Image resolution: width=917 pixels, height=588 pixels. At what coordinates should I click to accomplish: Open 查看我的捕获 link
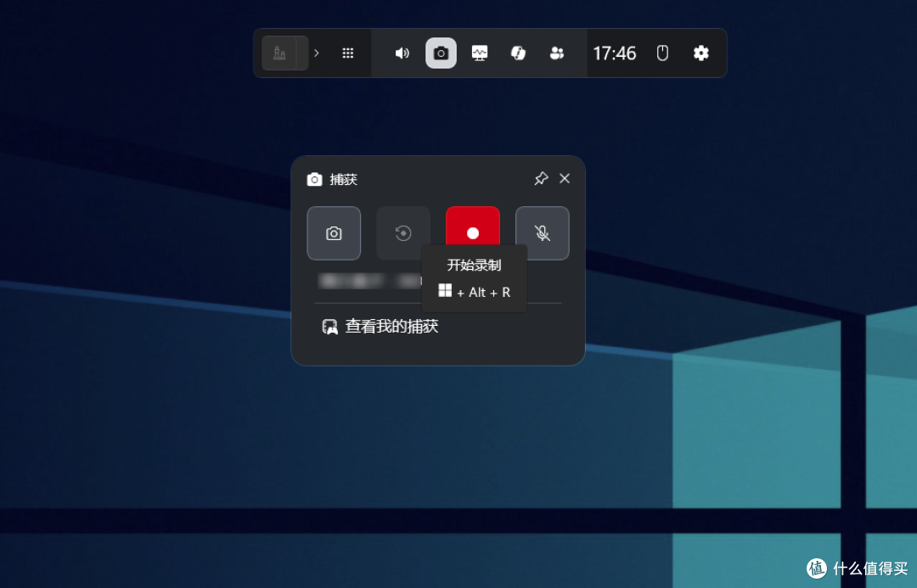pos(380,326)
